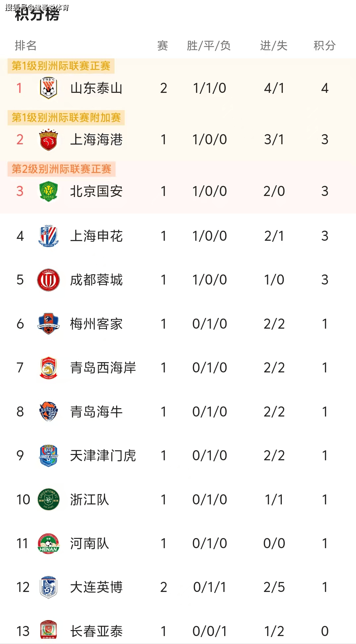The height and width of the screenshot is (644, 356).
Task: Click the Henan team logo
Action: click(48, 544)
